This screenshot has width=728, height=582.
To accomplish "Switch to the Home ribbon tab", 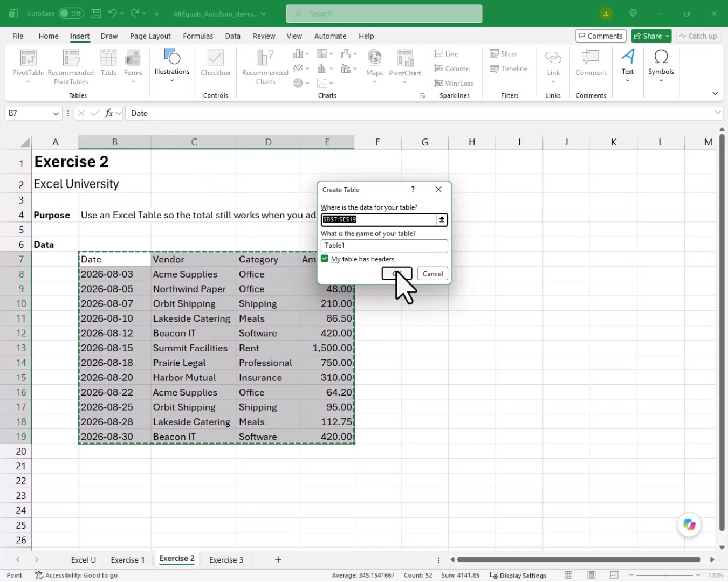I will pos(49,36).
